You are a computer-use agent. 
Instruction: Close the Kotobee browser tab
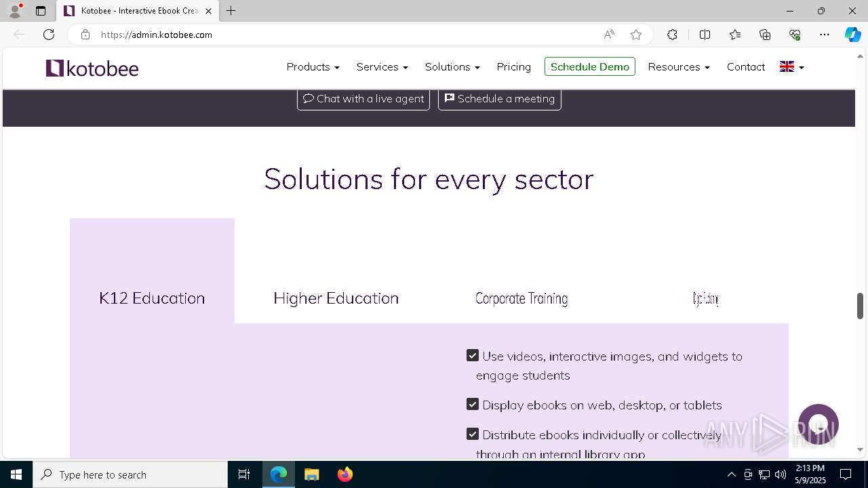pyautogui.click(x=208, y=11)
